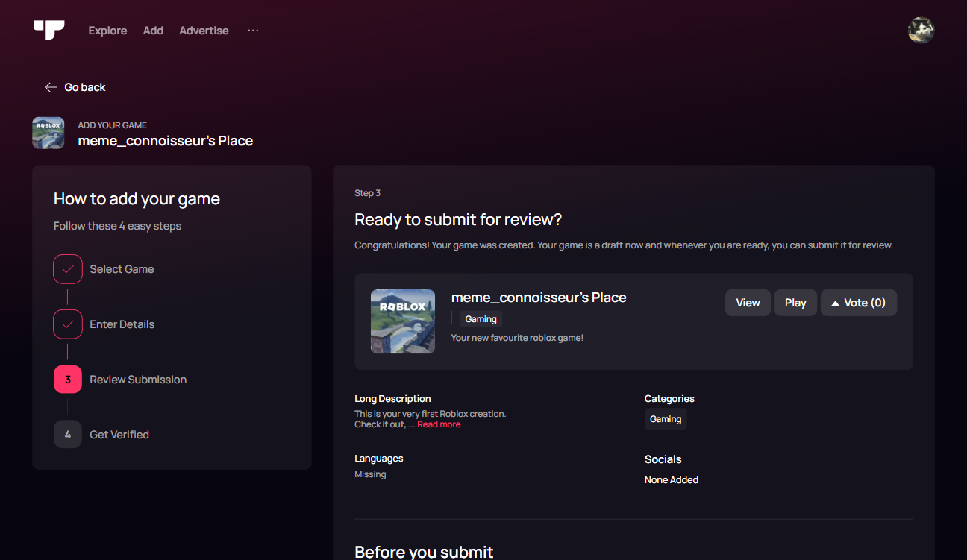Expand description with Read more link
Screen dimensions: 967x560
[x=439, y=424]
